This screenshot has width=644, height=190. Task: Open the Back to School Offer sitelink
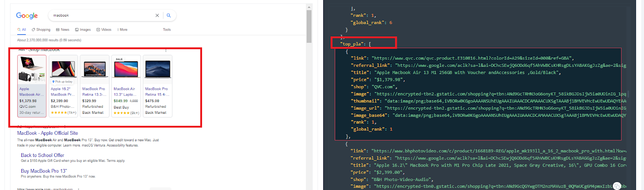coord(42,155)
